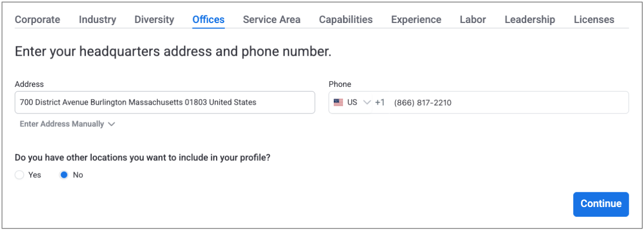Click the +1 country code text
This screenshot has width=644, height=230.
(x=380, y=102)
